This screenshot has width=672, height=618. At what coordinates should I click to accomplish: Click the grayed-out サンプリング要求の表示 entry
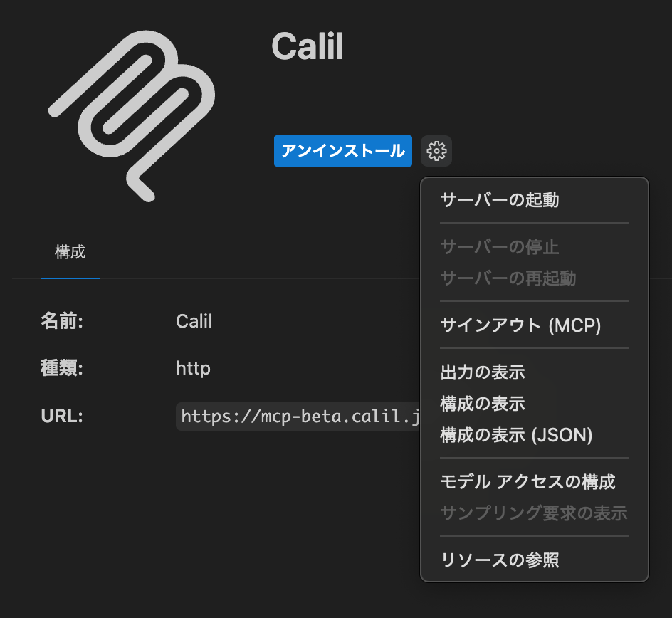click(x=532, y=513)
